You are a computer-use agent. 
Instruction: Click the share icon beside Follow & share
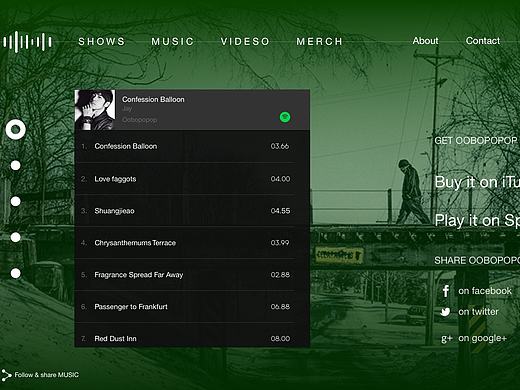tap(6, 375)
